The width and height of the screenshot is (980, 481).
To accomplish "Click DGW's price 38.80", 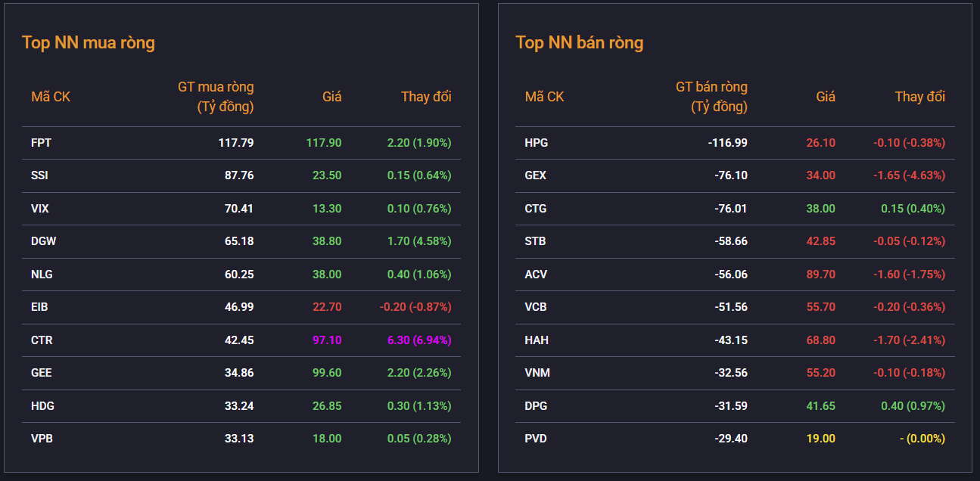I will tap(327, 241).
